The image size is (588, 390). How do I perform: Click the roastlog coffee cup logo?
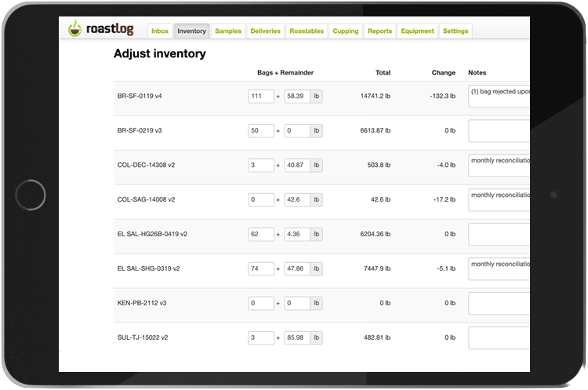pyautogui.click(x=74, y=31)
